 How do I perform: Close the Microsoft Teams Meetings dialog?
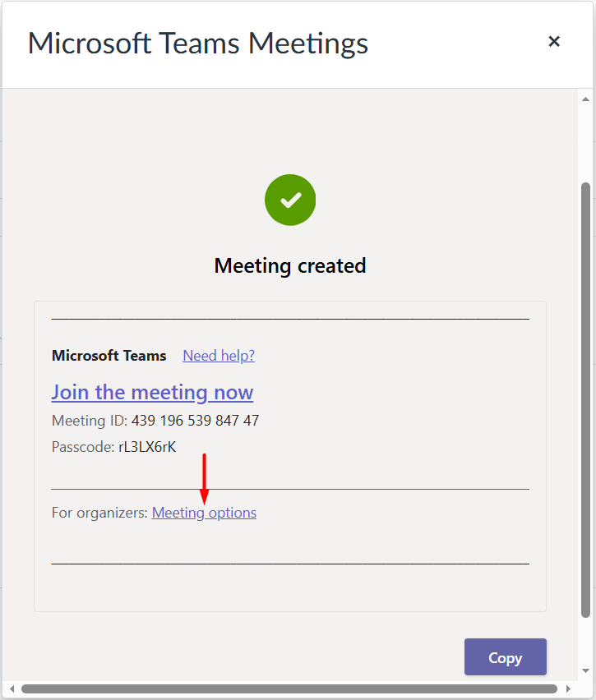(554, 41)
